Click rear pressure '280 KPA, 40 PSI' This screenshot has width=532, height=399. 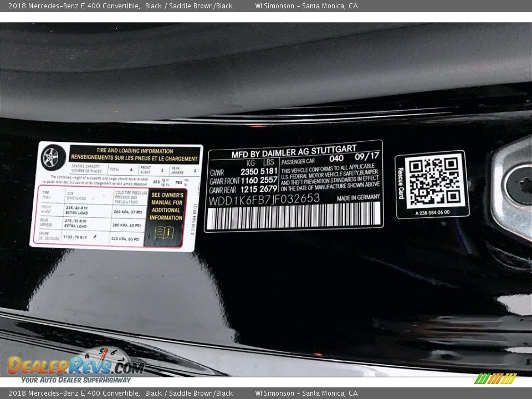[126, 225]
